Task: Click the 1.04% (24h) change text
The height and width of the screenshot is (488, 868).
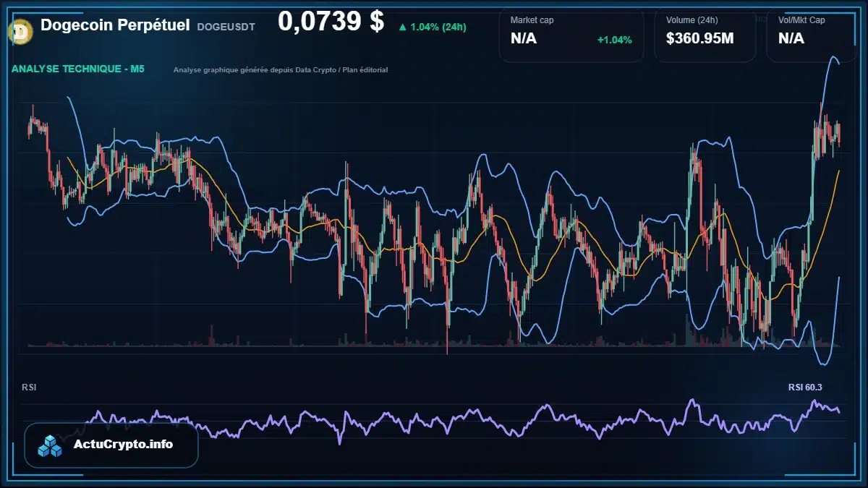Action: tap(438, 27)
